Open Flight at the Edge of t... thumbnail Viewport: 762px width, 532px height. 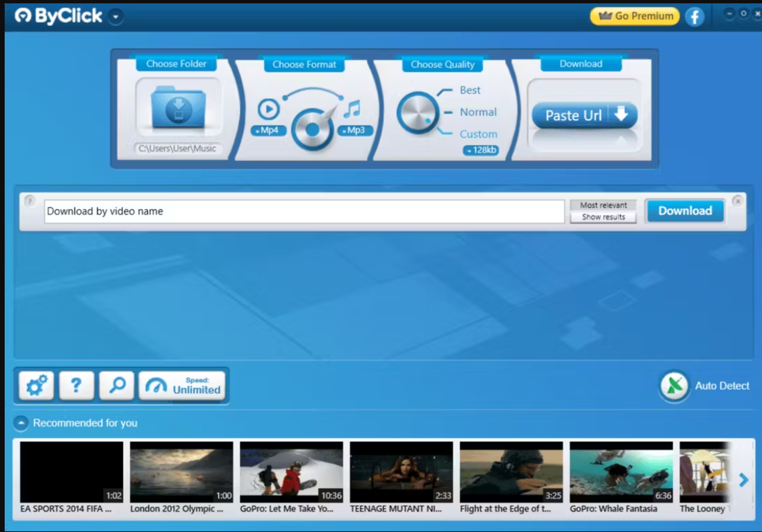512,472
